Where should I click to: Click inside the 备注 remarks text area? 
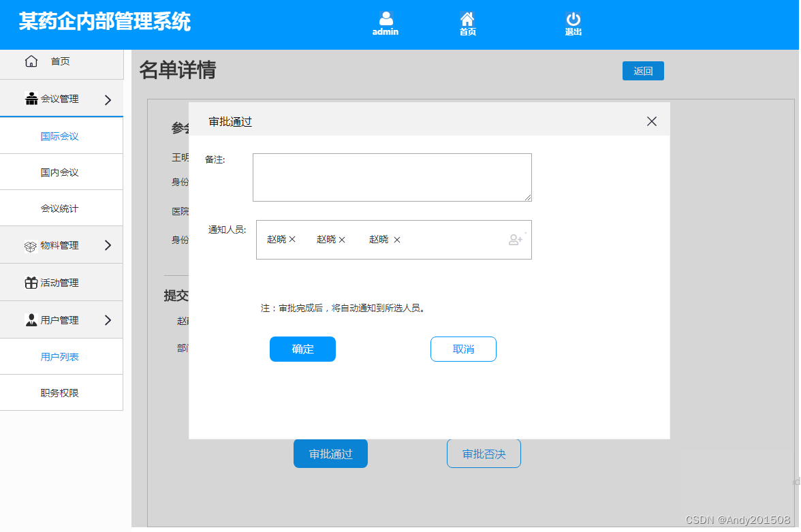click(392, 176)
